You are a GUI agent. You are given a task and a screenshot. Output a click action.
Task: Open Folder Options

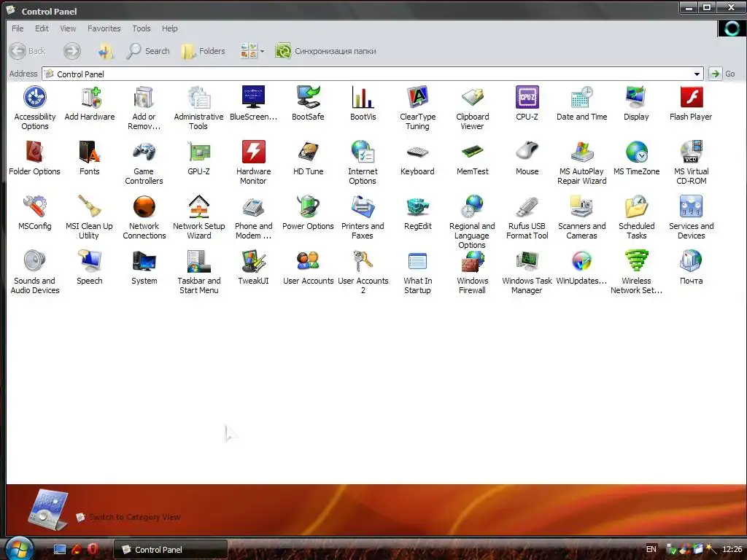tap(35, 158)
